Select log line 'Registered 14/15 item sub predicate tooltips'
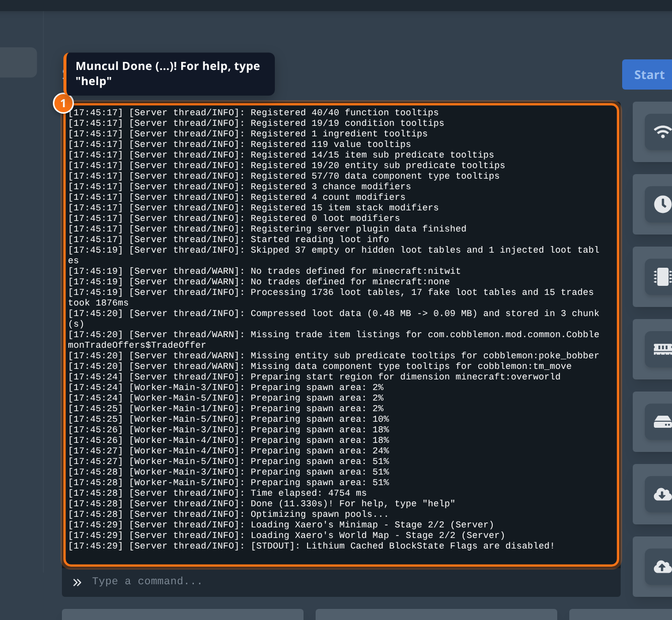672x620 pixels. coord(281,155)
